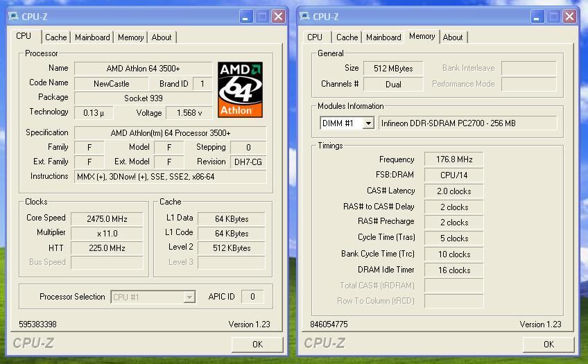
Task: Click the Stepping value 0
Action: 248,147
